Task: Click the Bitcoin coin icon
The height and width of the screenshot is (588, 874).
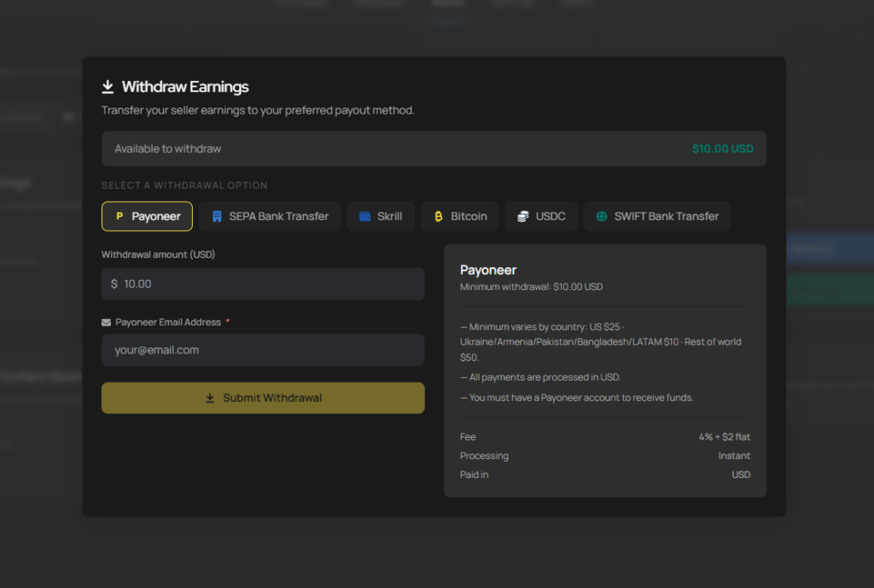Action: click(439, 217)
